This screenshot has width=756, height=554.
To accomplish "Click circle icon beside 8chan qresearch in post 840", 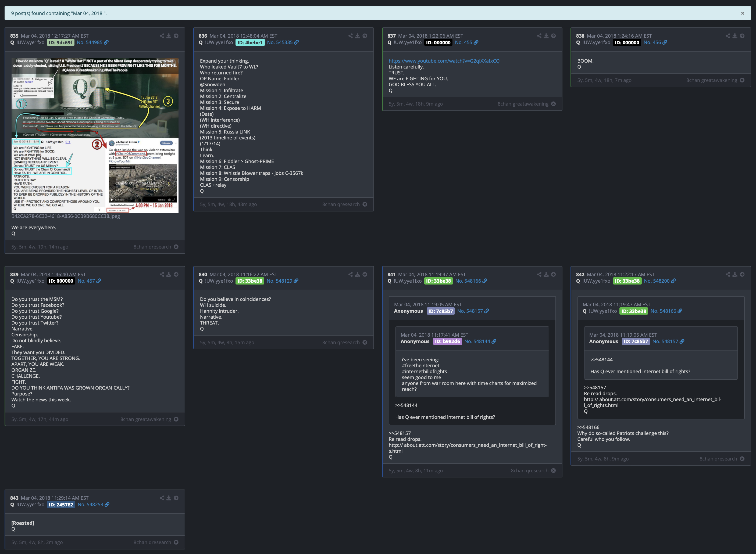I will pyautogui.click(x=365, y=342).
